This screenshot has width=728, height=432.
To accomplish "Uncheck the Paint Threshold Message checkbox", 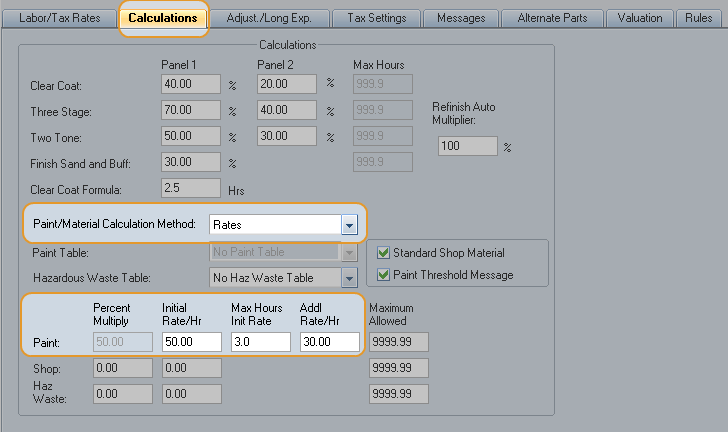I will pos(383,275).
